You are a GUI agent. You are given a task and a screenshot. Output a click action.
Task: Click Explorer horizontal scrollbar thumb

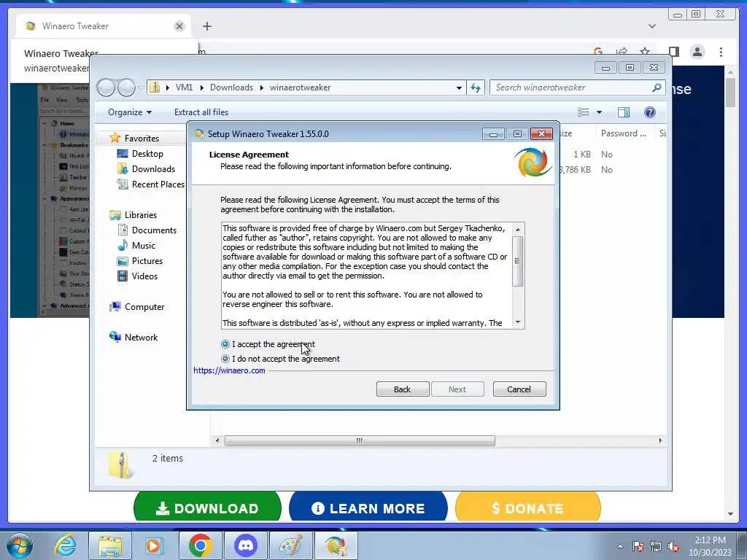(360, 440)
